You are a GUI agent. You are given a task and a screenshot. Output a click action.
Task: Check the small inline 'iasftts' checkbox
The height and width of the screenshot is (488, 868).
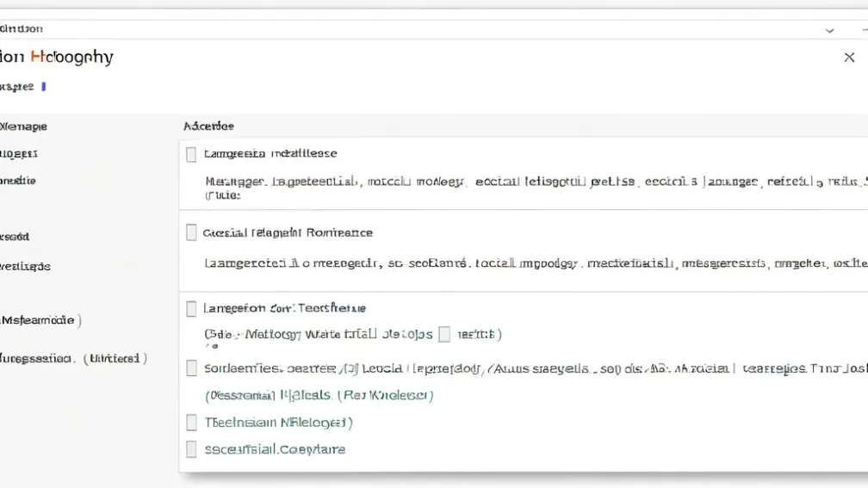[444, 334]
